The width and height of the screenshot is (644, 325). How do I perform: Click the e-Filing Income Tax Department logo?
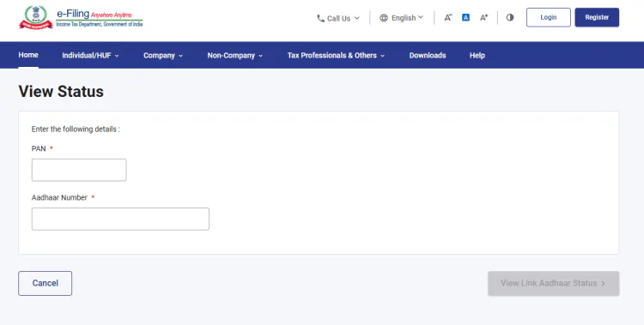[81, 18]
